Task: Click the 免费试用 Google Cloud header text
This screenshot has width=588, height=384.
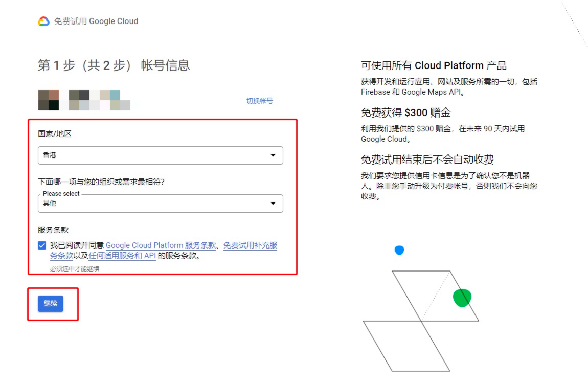Action: tap(96, 21)
